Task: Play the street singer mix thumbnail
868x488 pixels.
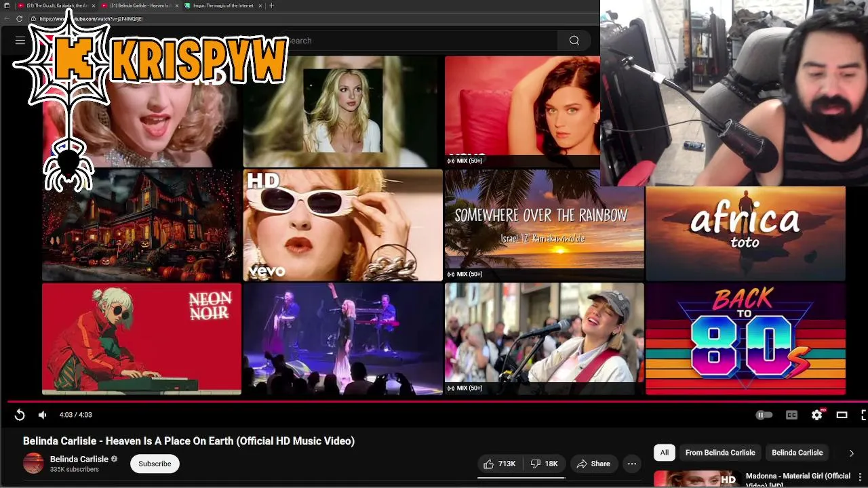Action: pyautogui.click(x=544, y=339)
